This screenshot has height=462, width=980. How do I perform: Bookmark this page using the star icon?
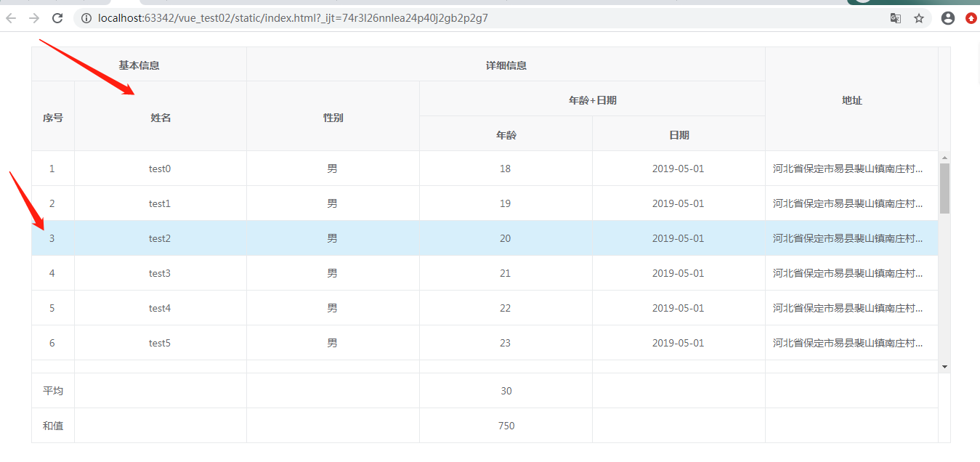(920, 18)
